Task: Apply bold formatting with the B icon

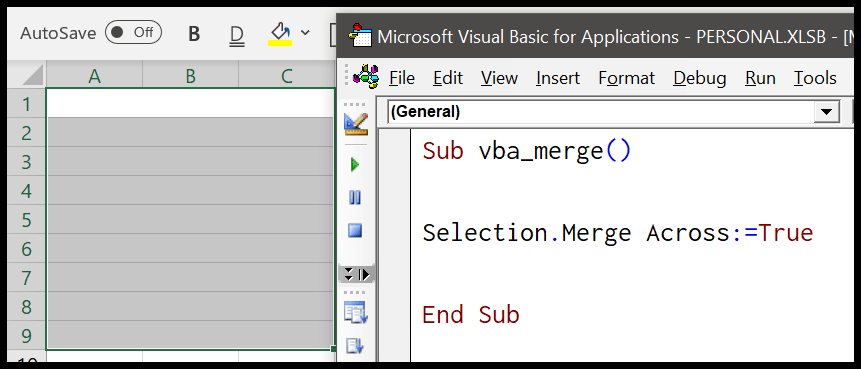Action: (x=194, y=34)
